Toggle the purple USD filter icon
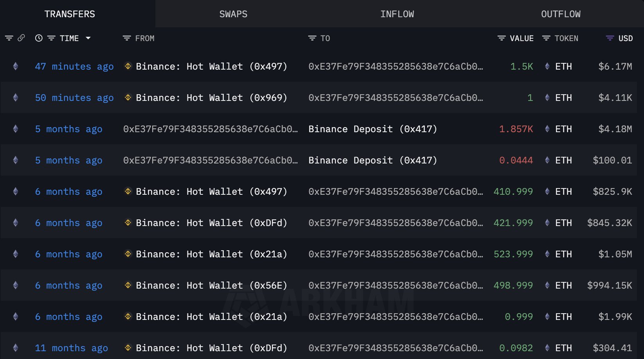 (x=610, y=38)
